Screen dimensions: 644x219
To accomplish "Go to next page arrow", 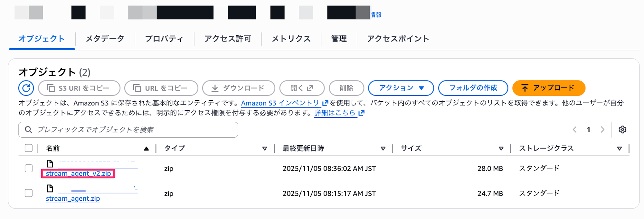I will (x=602, y=130).
